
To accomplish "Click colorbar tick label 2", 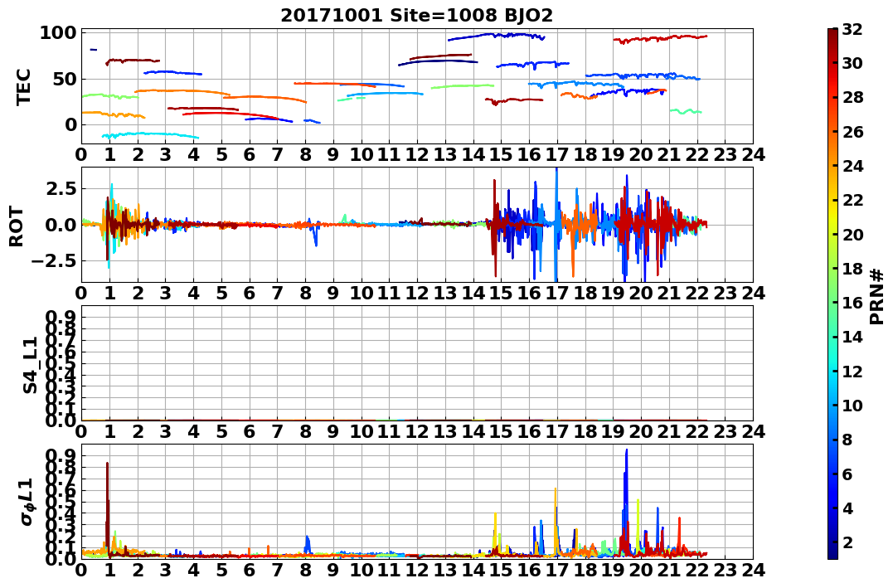I will point(847,542).
